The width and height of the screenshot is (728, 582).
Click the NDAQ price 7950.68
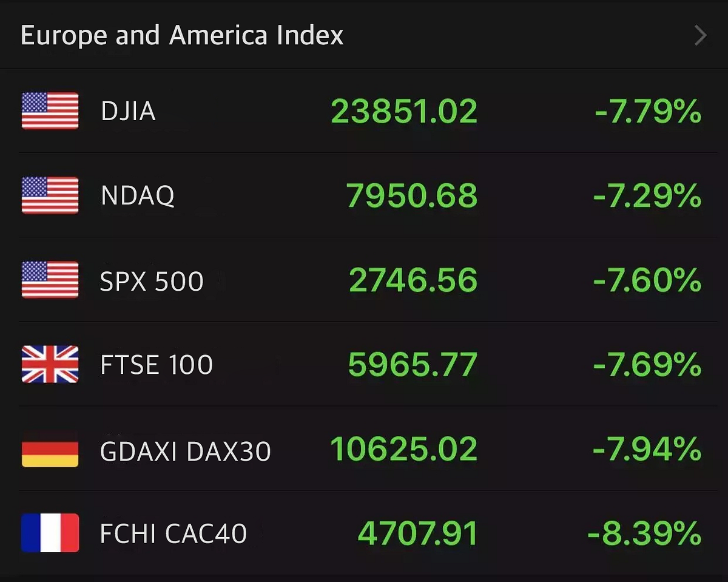click(x=412, y=196)
